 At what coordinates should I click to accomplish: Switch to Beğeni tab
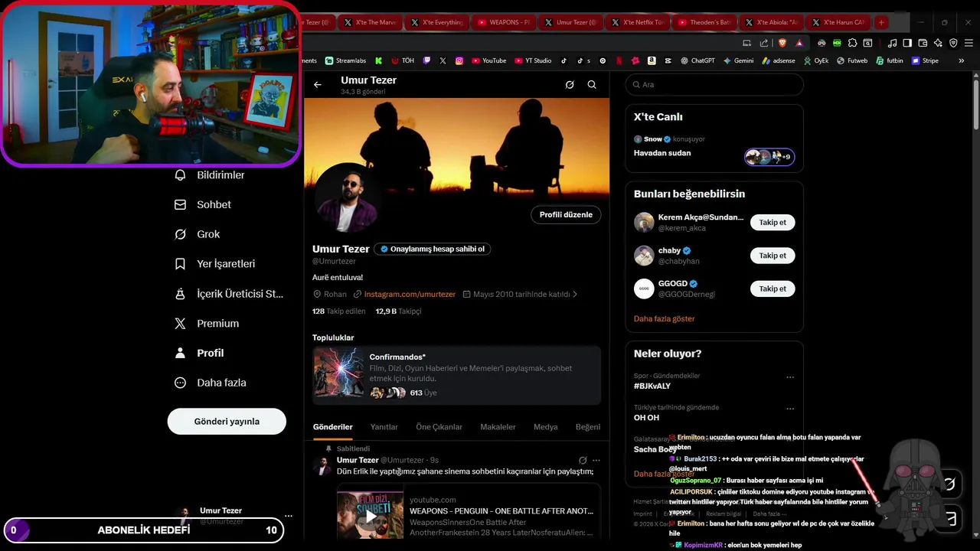point(588,427)
